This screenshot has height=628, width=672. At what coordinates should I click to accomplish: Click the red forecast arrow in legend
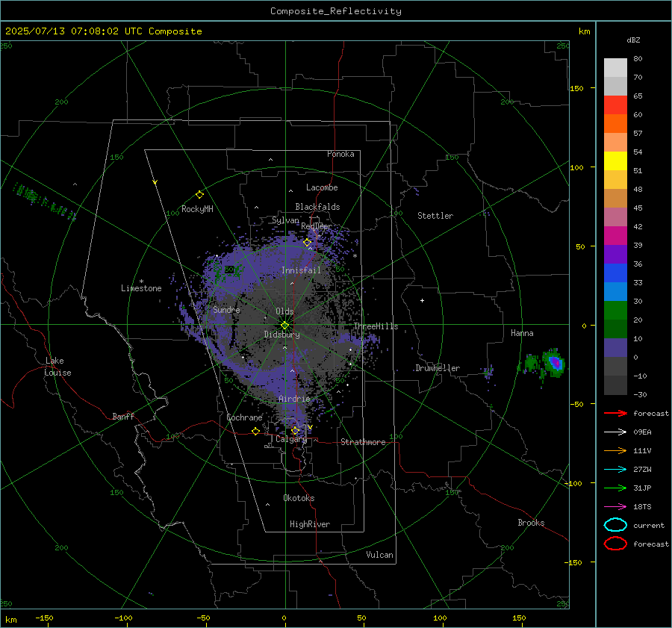tap(615, 413)
